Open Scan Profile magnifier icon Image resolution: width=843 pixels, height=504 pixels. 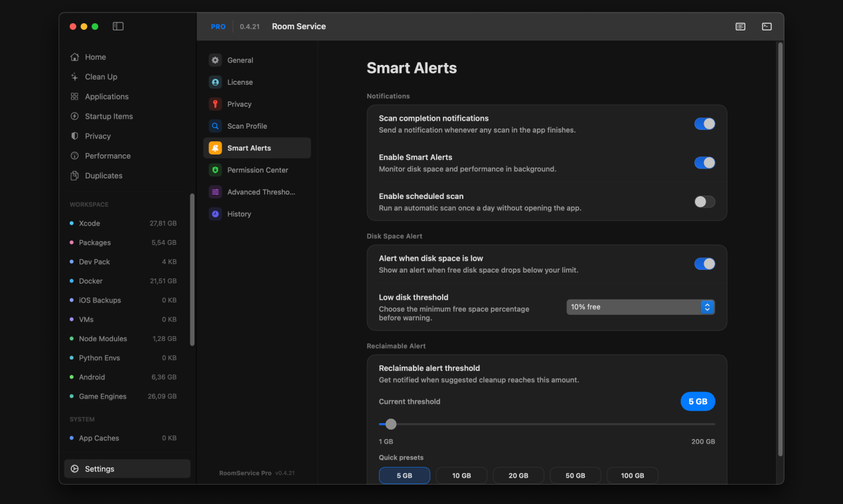pyautogui.click(x=215, y=126)
